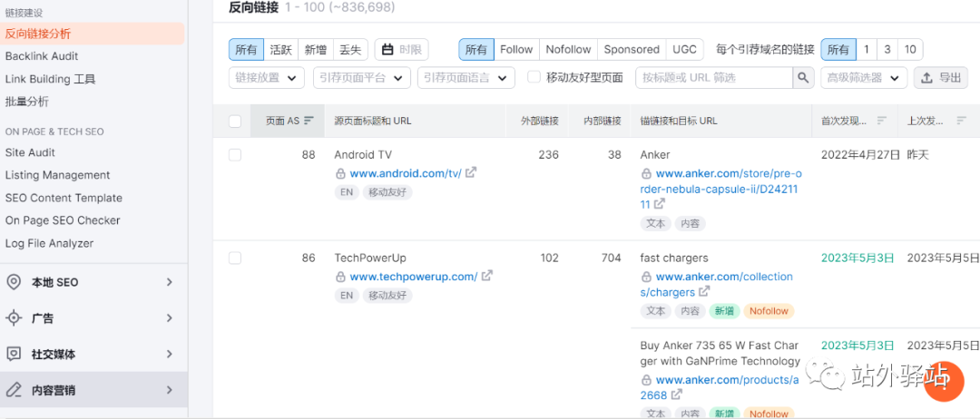
Task: Open the 引荐页面语言 dropdown
Action: [x=466, y=77]
